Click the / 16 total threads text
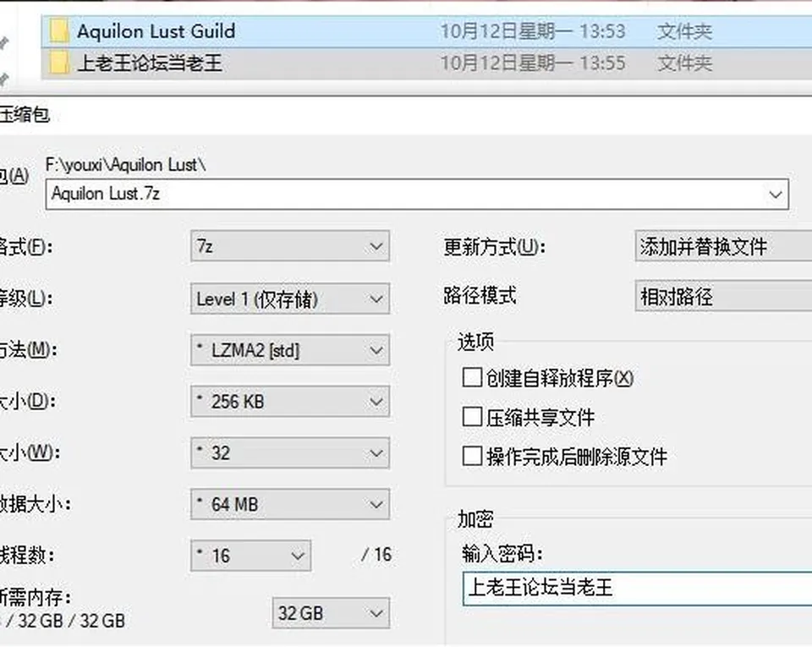Screen dimensions: 812x647 click(376, 555)
